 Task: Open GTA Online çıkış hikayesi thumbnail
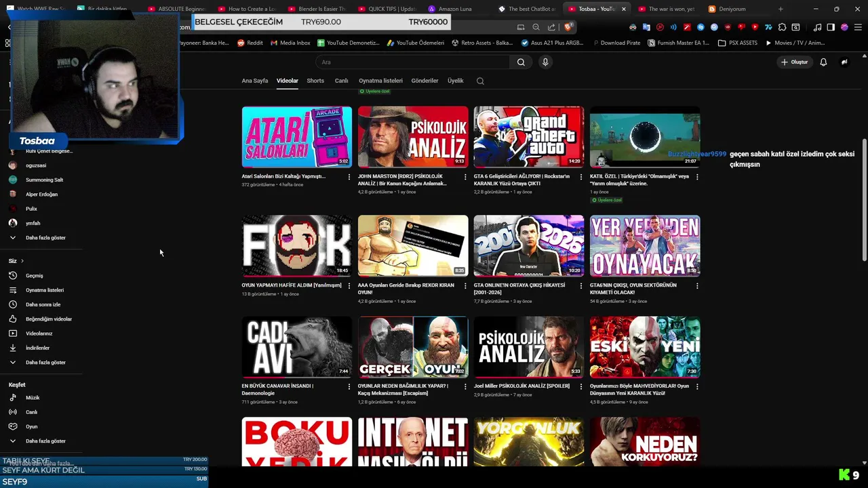[529, 246]
